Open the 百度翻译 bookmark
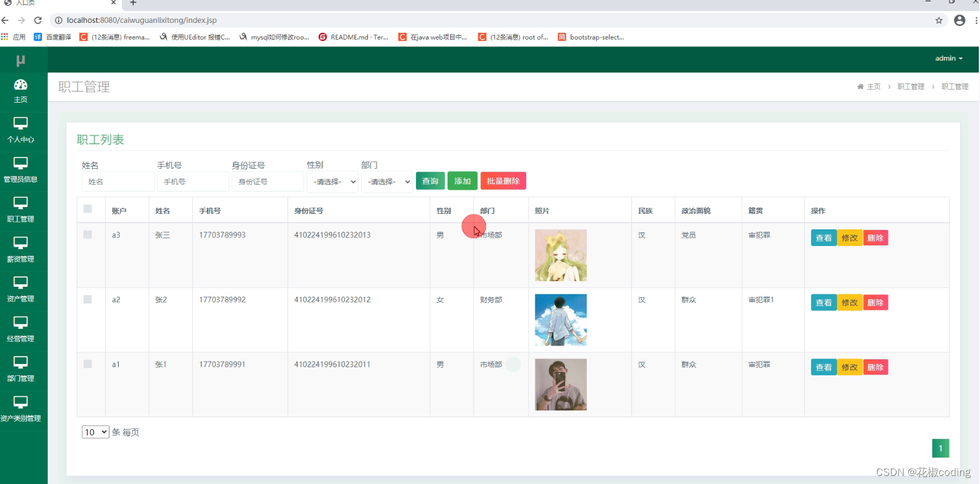 53,37
